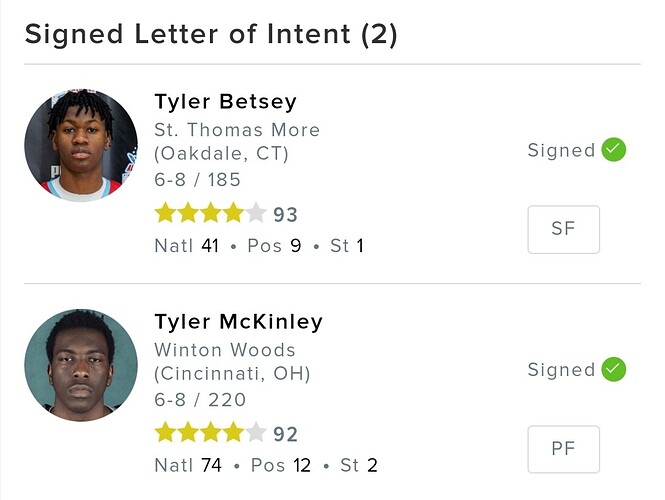Open Tyler Betsey name link

pos(225,102)
